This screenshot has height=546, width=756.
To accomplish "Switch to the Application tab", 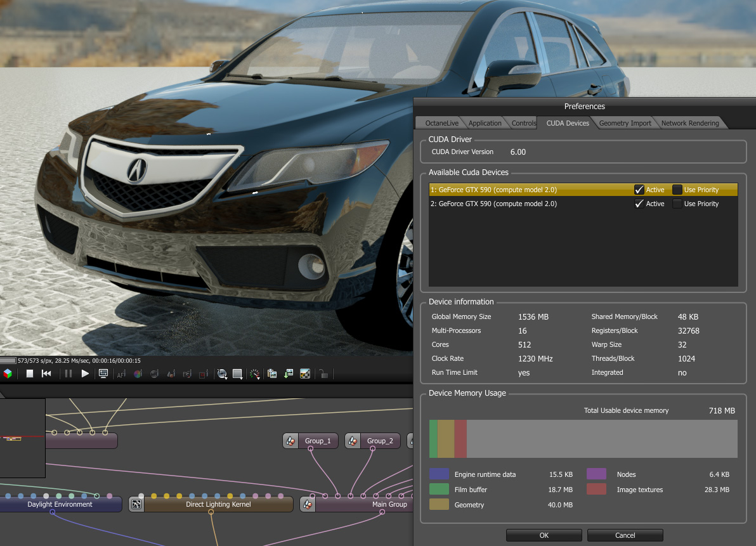I will coord(485,123).
